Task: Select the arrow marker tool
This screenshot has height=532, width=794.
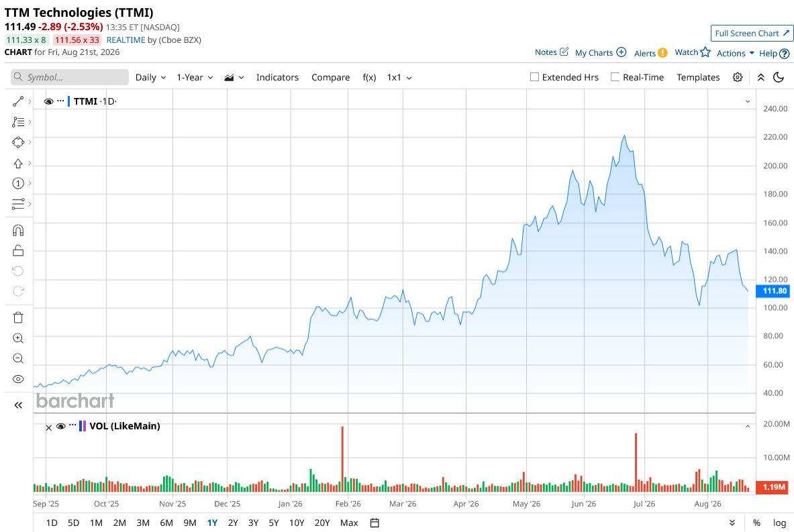Action: (x=18, y=163)
